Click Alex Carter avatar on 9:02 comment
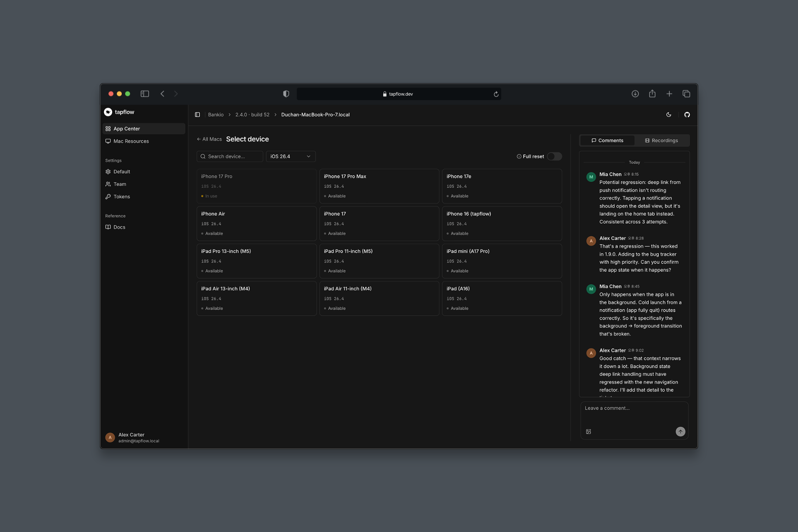This screenshot has height=532, width=798. (x=591, y=353)
